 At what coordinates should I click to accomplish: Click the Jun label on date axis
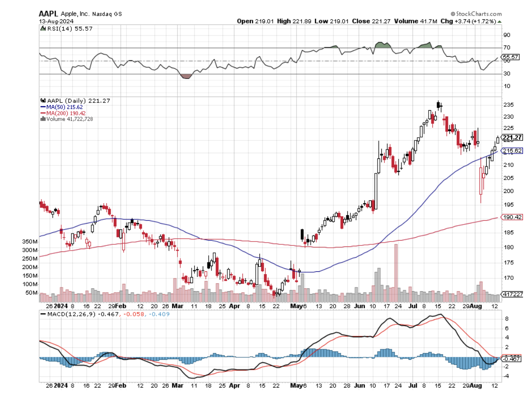click(x=359, y=306)
